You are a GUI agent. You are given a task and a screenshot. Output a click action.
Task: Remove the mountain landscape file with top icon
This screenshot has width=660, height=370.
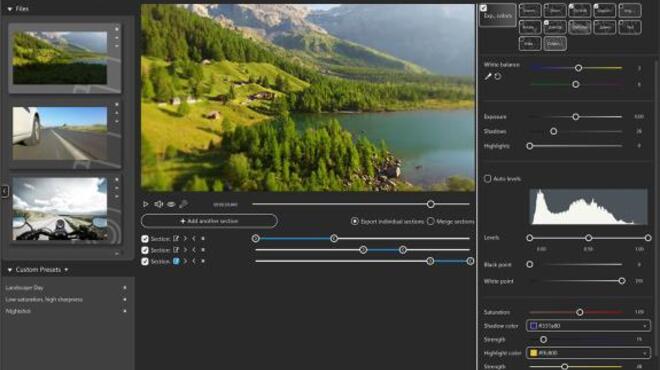coord(117,29)
